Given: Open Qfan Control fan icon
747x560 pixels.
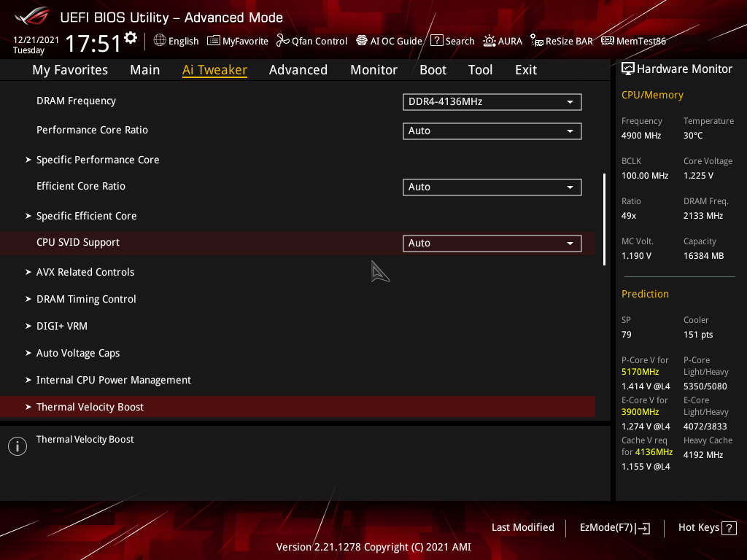Looking at the screenshot, I should (x=282, y=41).
